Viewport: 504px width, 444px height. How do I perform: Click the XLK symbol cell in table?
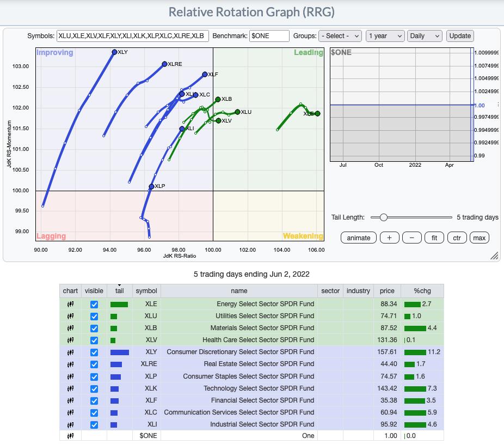click(x=146, y=388)
